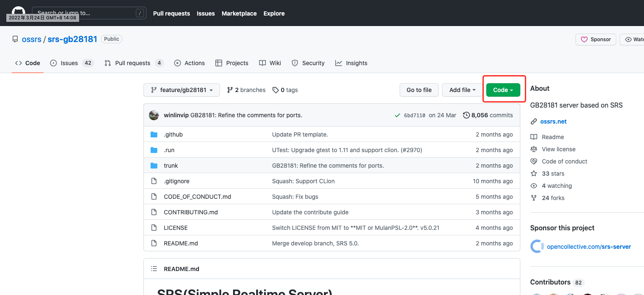Screen dimensions: 644x295
Task: Click the green commit status checkmark
Action: 397,115
